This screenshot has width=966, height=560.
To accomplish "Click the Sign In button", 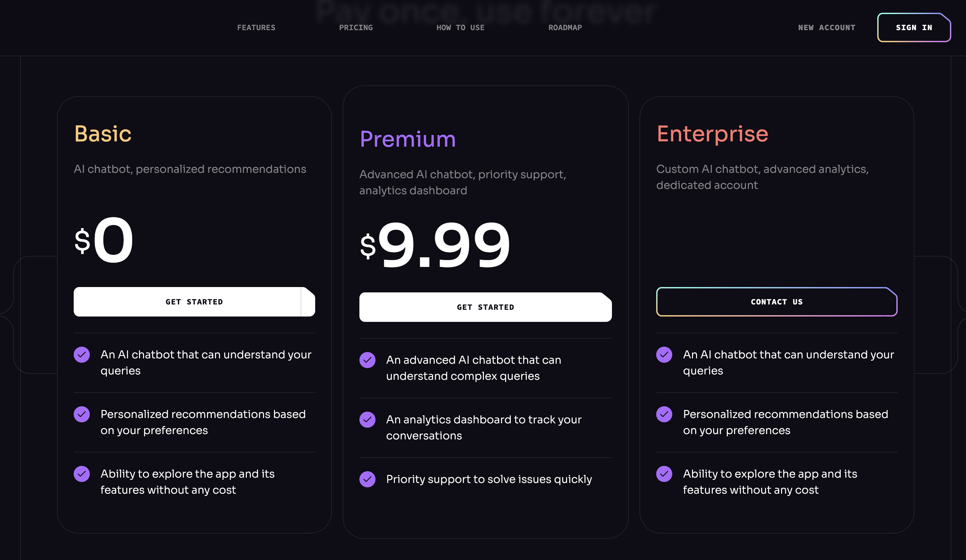I will click(x=914, y=27).
